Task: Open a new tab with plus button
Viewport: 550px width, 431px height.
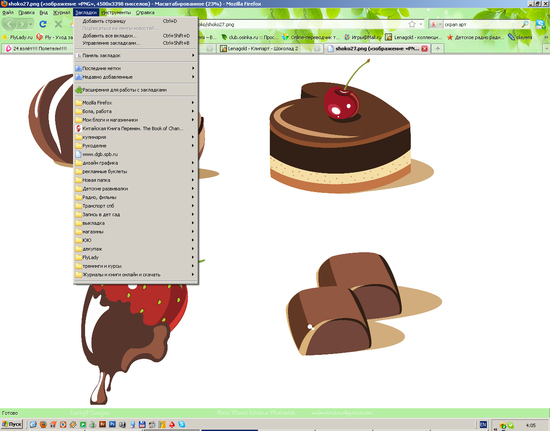Action: [437, 48]
